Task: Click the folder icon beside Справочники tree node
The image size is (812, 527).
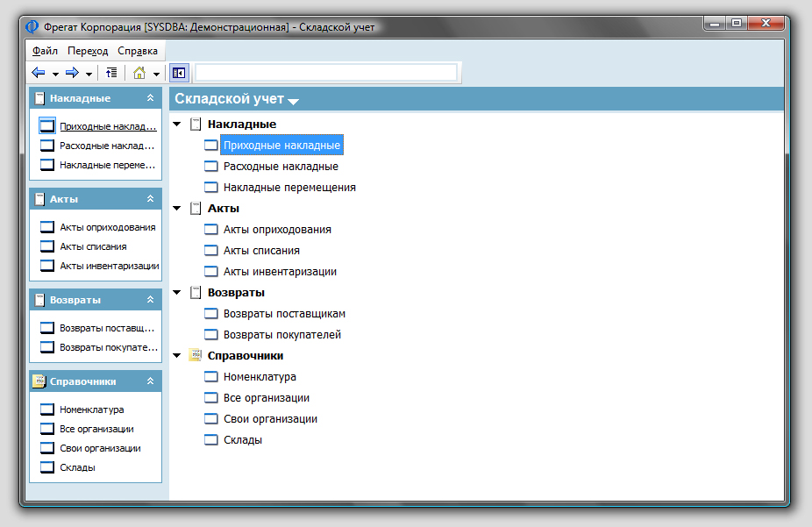Action: pyautogui.click(x=196, y=355)
